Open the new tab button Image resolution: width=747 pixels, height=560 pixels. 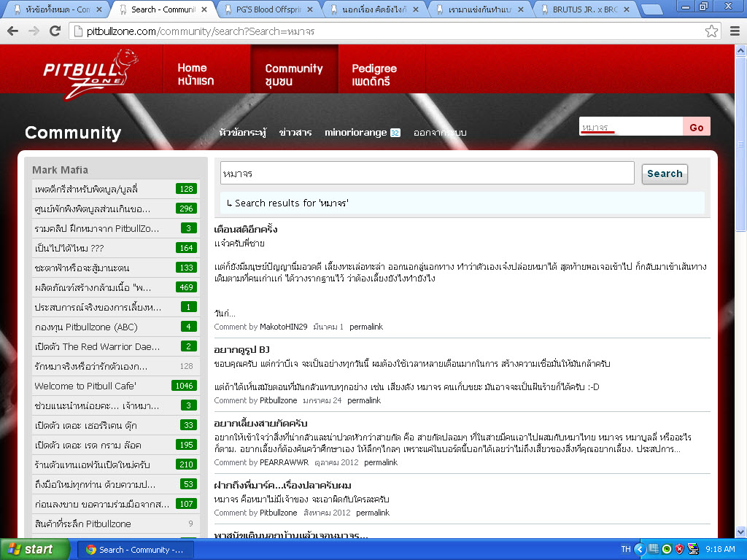[651, 9]
